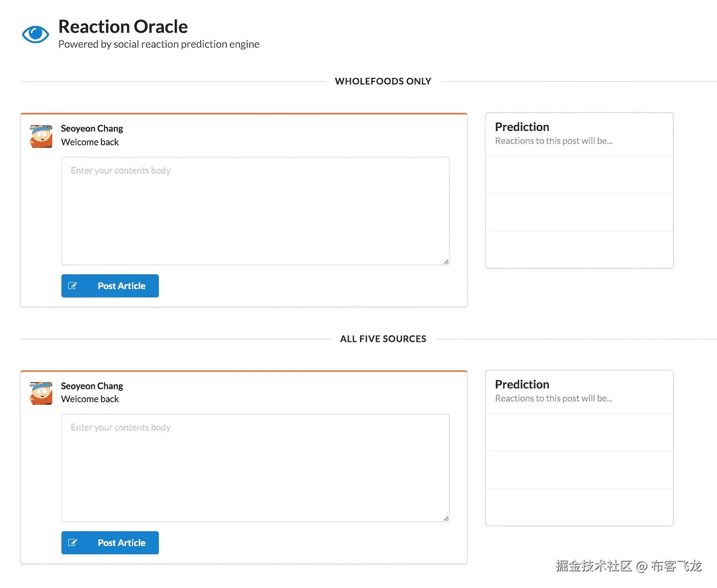
Task: Click the pencil icon on the lower Post Article button
Action: 73,542
